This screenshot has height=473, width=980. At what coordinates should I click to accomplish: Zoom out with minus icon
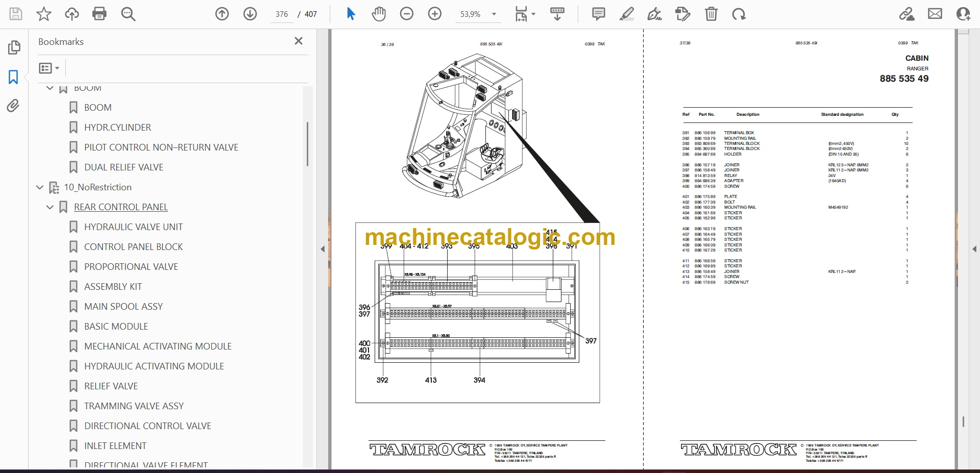tap(407, 14)
